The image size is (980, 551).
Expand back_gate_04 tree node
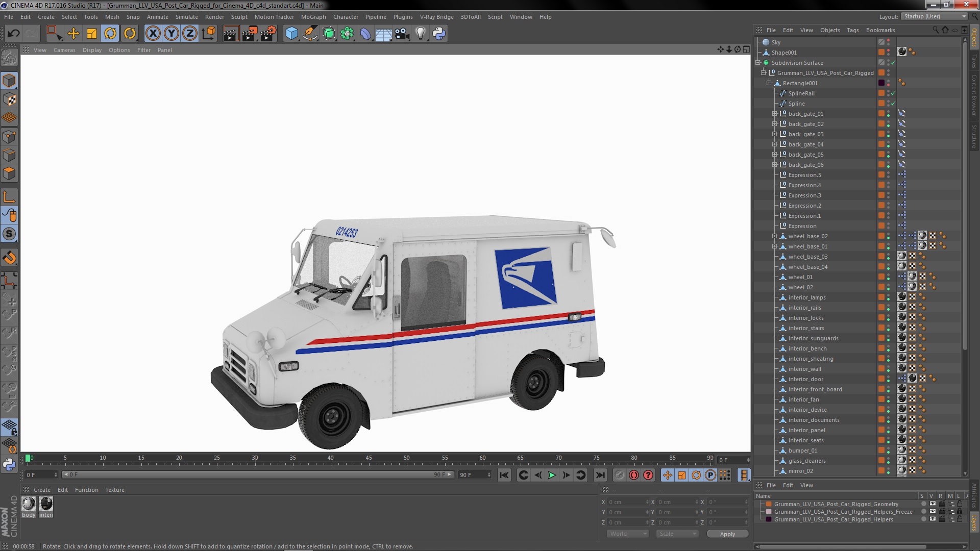click(774, 144)
